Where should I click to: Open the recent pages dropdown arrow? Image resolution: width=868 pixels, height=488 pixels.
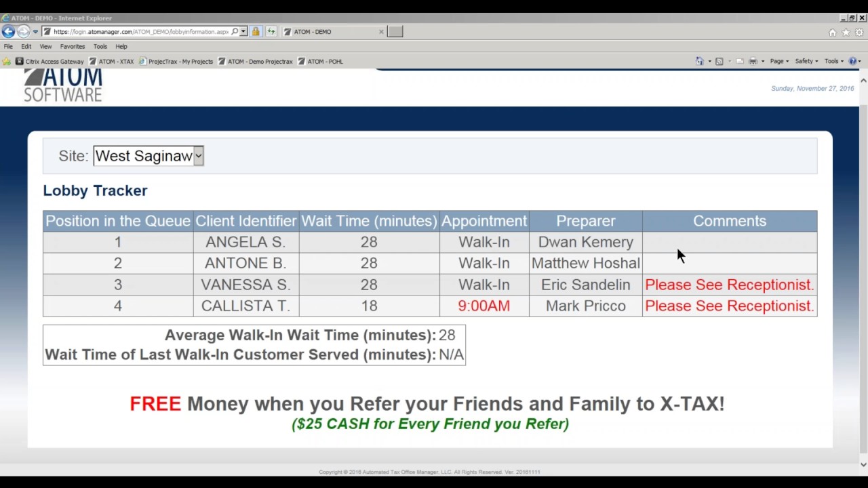(35, 32)
